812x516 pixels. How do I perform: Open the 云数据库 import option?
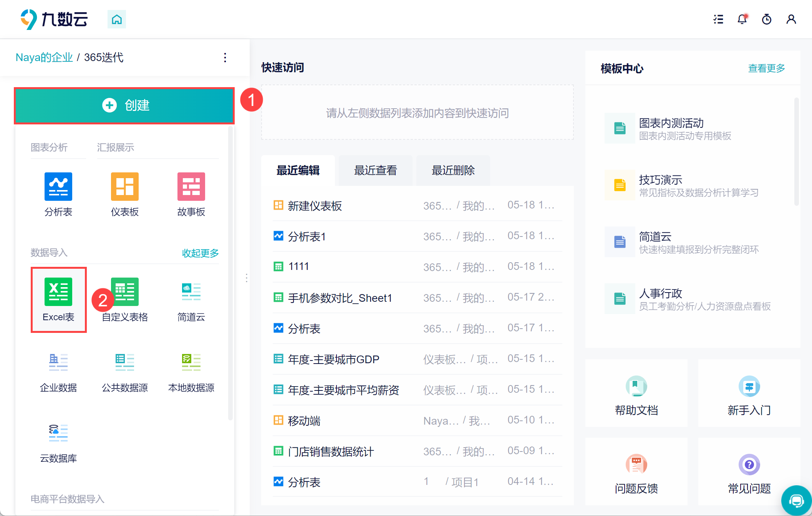pyautogui.click(x=58, y=433)
